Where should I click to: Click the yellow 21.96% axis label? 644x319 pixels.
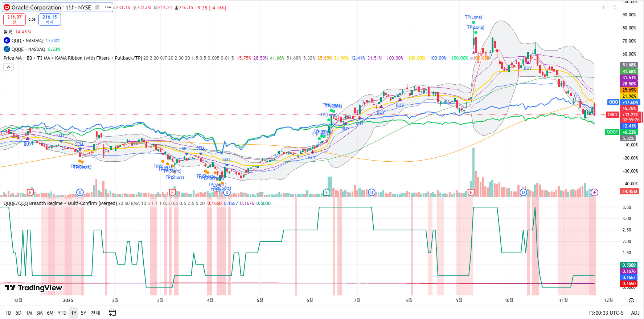[x=629, y=96]
